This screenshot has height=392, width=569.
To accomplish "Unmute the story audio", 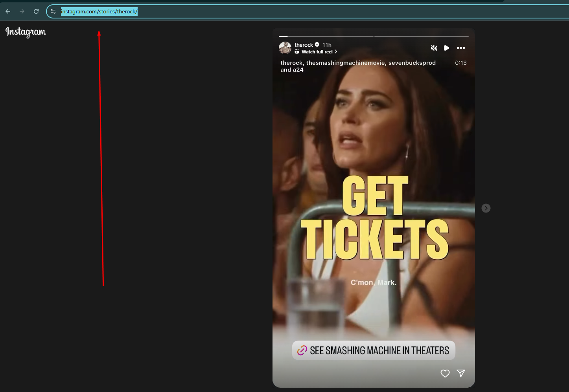I will point(434,48).
